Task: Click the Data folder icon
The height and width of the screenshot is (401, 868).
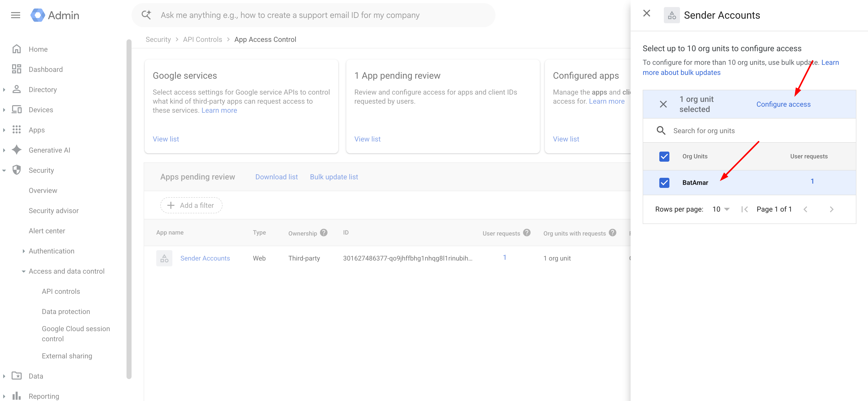Action: click(17, 376)
